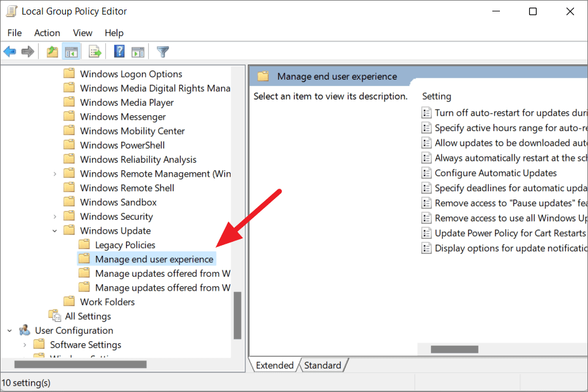Select the Windows Mobility Center folder
The width and height of the screenshot is (588, 392).
pos(132,131)
